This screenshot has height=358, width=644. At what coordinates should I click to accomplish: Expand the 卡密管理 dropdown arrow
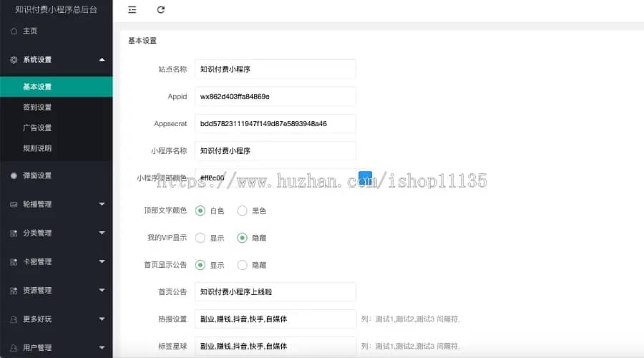pyautogui.click(x=102, y=261)
